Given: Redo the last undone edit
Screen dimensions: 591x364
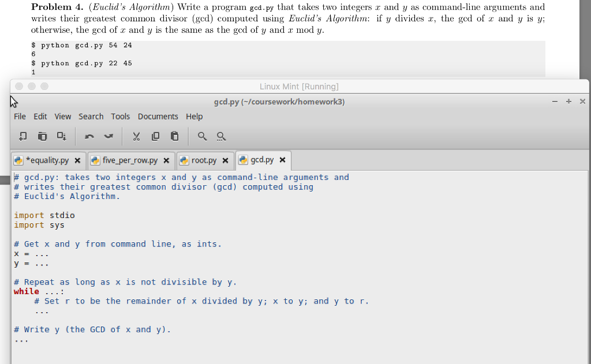Looking at the screenshot, I should [x=109, y=136].
